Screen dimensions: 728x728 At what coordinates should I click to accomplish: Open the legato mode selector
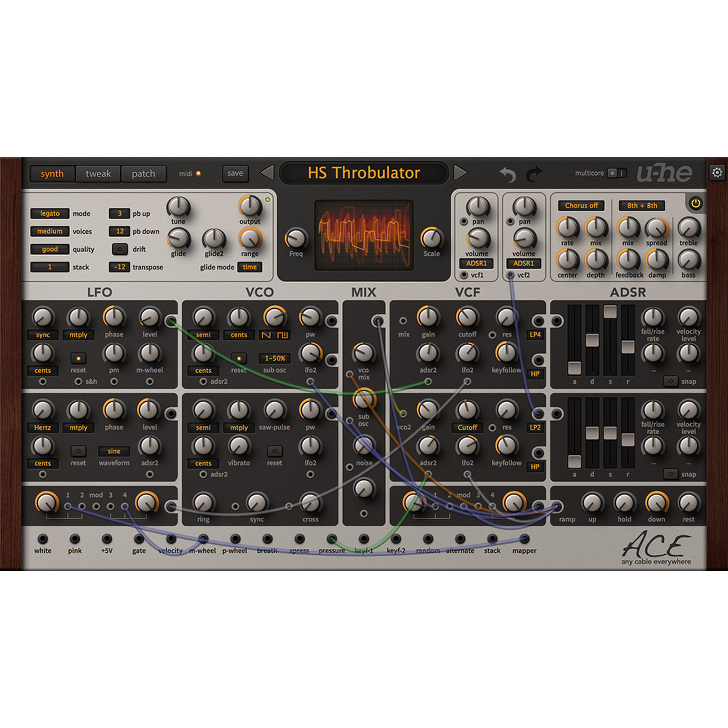coord(50,214)
